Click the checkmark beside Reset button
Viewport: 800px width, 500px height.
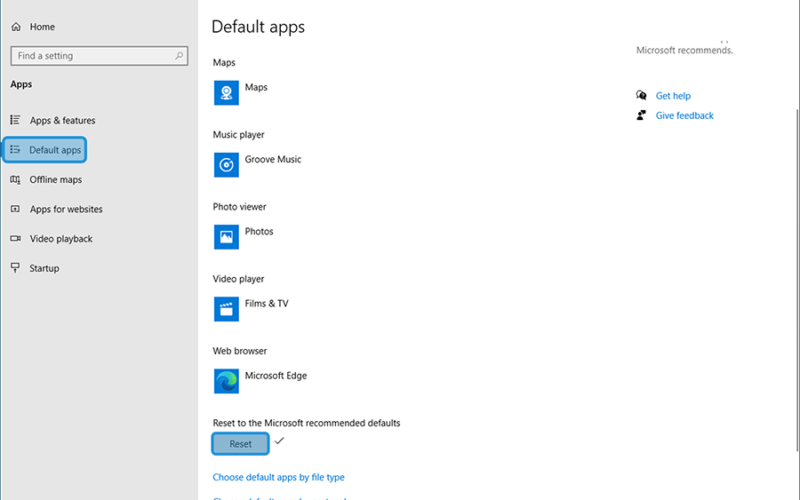tap(279, 441)
